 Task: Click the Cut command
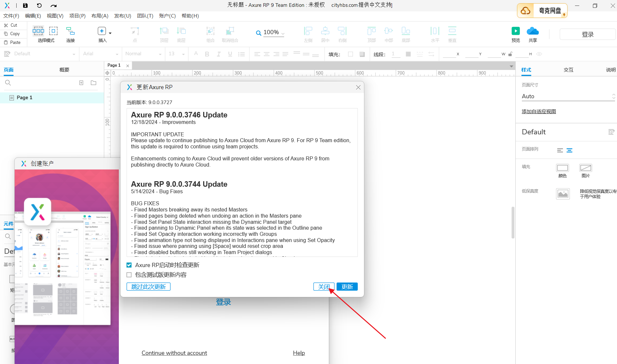point(11,25)
